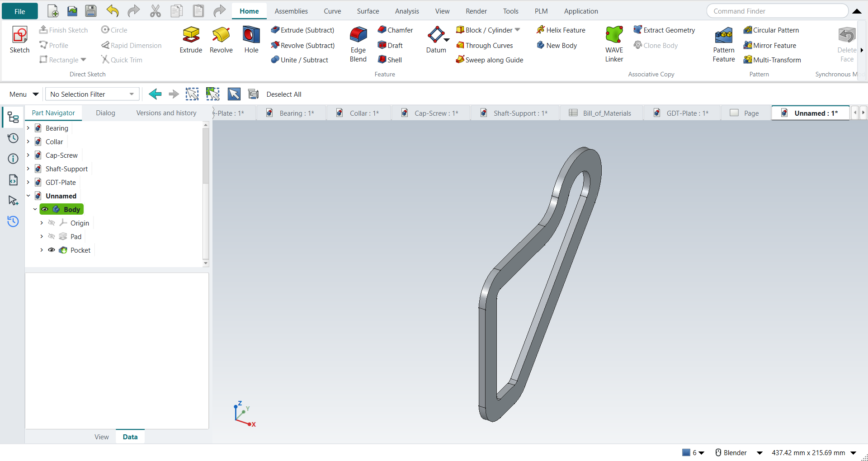Click Extract Geometry
868x461 pixels.
664,30
